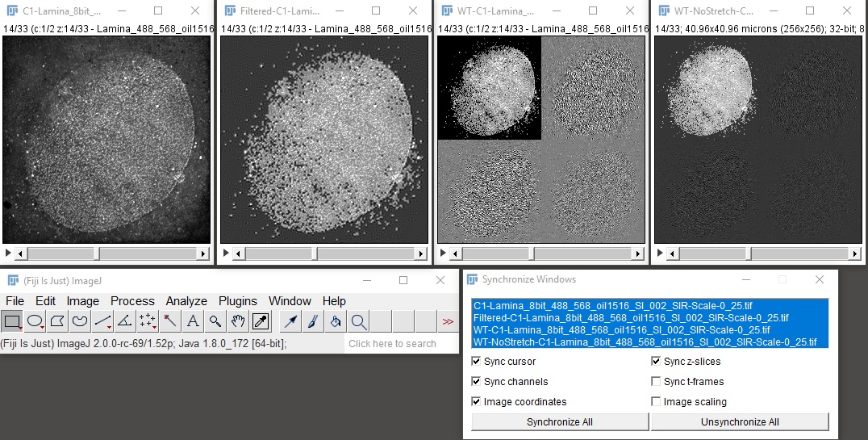This screenshot has height=440, width=868.
Task: Click the Unsynchronize All button
Action: click(x=740, y=421)
